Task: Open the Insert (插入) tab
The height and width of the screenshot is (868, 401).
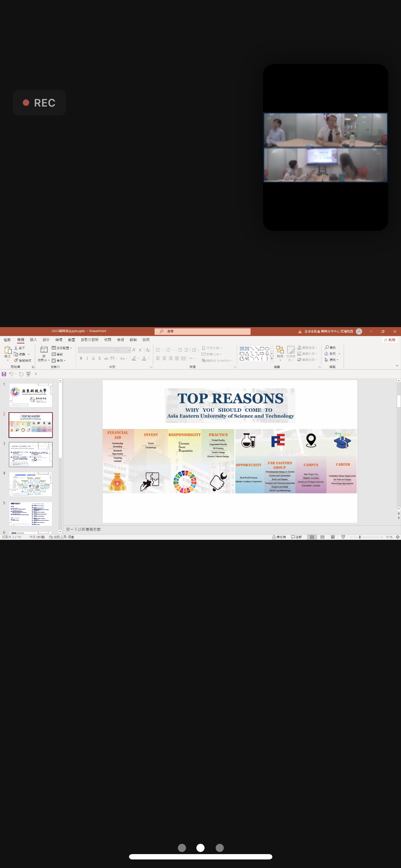Action: (x=33, y=340)
